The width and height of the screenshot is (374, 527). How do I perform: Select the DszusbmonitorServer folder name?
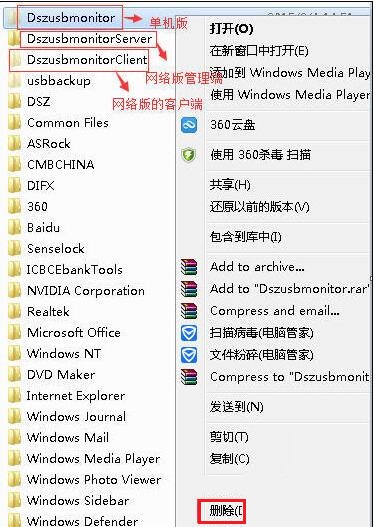[89, 39]
